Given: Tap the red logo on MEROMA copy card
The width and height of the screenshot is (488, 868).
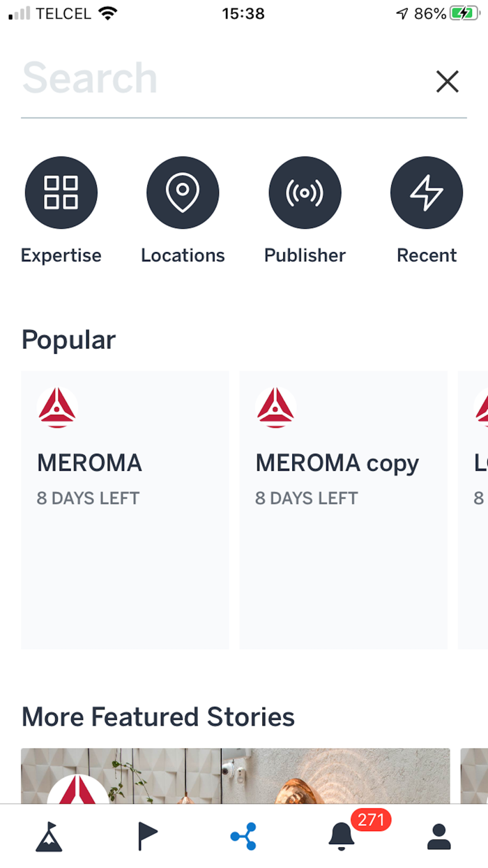Looking at the screenshot, I should click(275, 408).
